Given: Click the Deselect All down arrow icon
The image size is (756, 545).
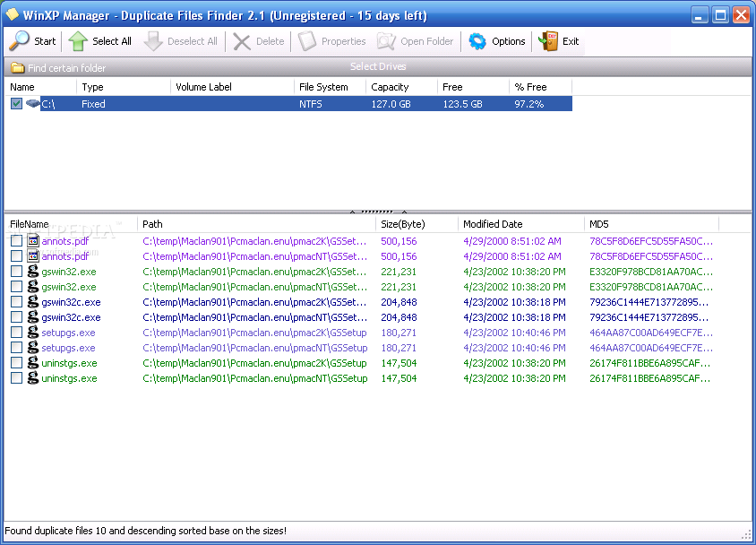Looking at the screenshot, I should (153, 41).
